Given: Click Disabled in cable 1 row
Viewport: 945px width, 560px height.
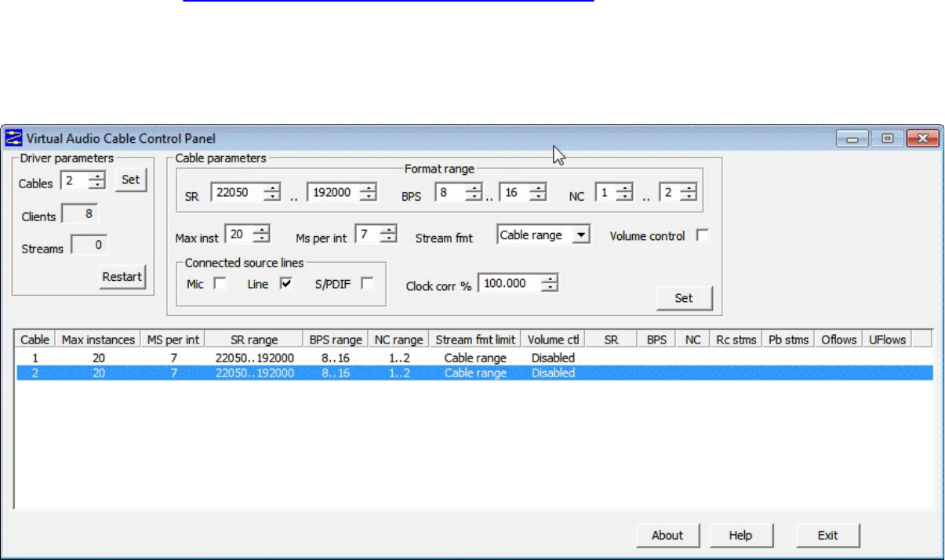Looking at the screenshot, I should click(x=553, y=358).
